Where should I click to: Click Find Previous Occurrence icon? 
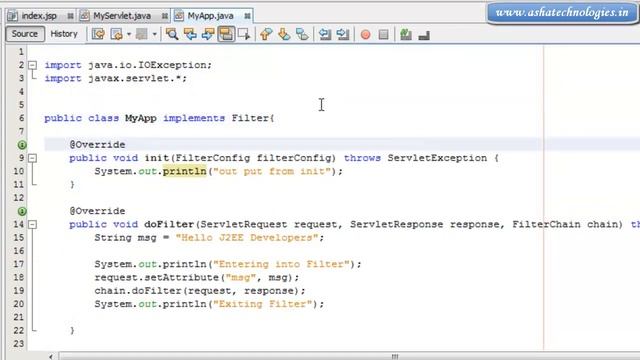190,34
